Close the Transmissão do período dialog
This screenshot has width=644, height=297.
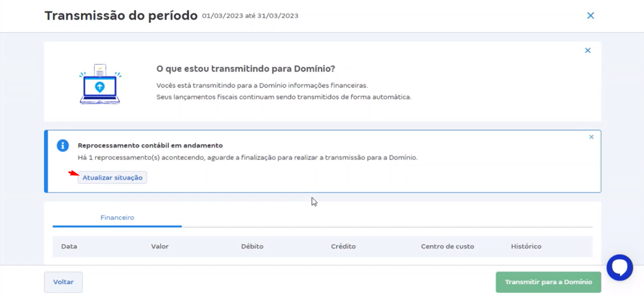590,16
